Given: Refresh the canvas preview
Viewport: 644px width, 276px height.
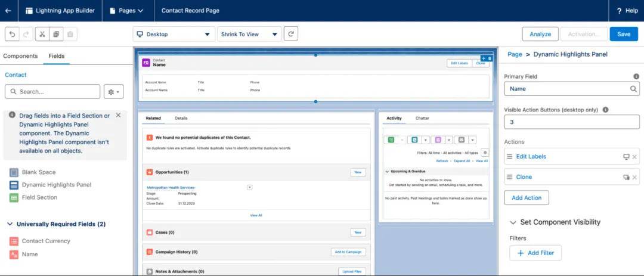Looking at the screenshot, I should [291, 34].
